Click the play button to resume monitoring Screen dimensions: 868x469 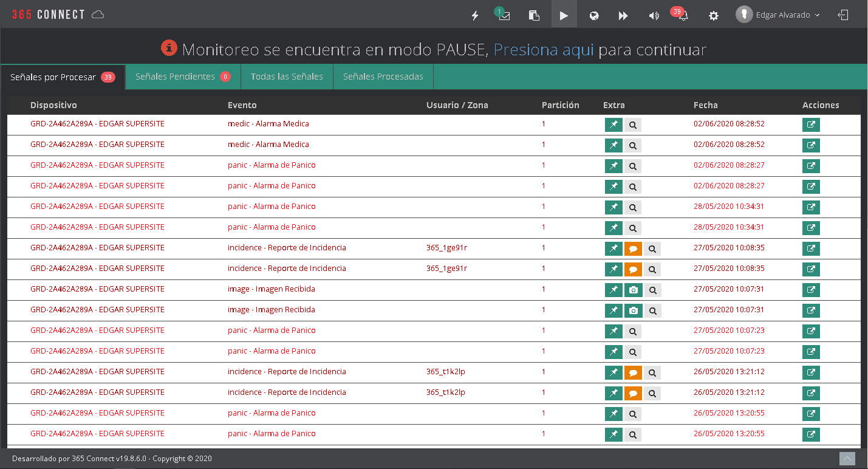pyautogui.click(x=564, y=16)
